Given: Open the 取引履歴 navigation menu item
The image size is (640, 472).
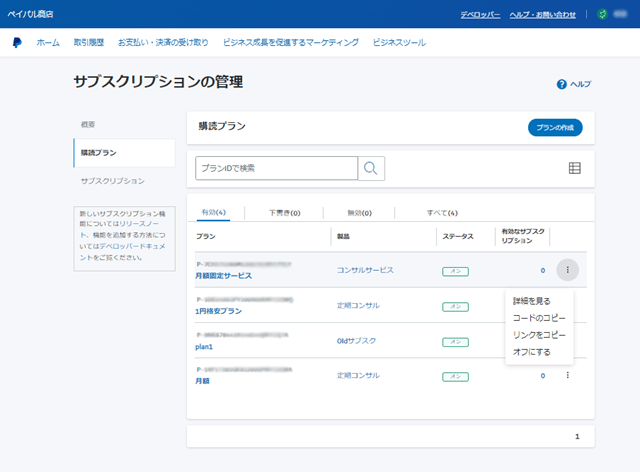Looking at the screenshot, I should (88, 43).
